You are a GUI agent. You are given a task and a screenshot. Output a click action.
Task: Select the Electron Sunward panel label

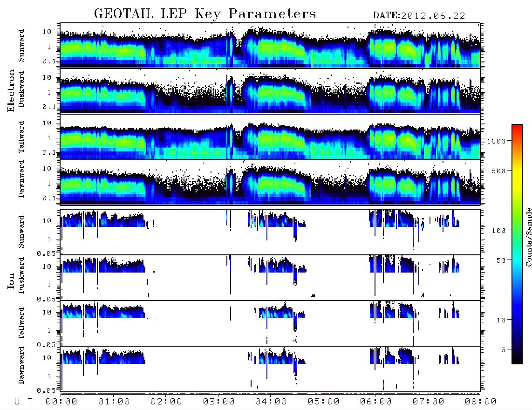click(21, 45)
